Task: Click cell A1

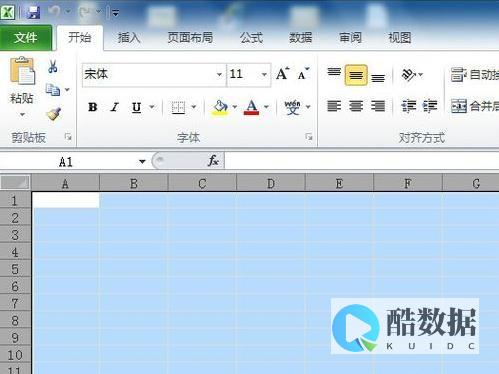Action: 66,200
